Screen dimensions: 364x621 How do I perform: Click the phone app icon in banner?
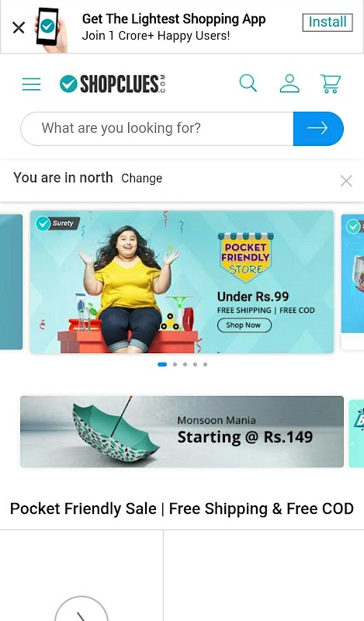[x=50, y=29]
